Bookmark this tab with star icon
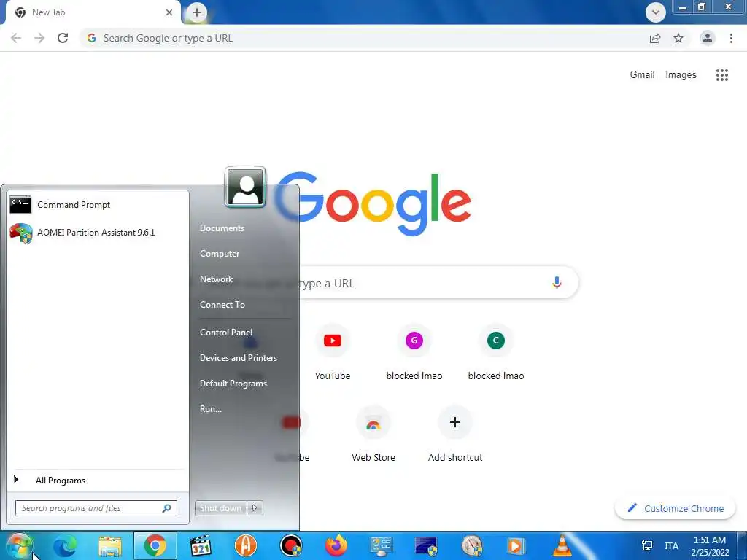747x560 pixels. pos(678,38)
